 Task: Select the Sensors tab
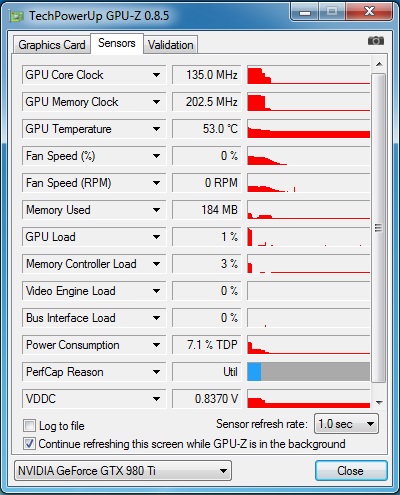tap(117, 43)
